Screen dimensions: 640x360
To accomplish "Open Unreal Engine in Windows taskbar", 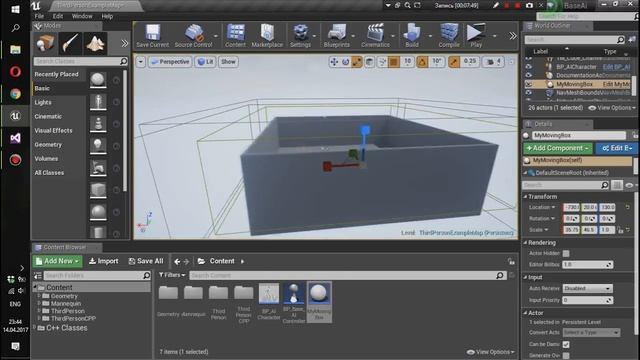I will 15,116.
